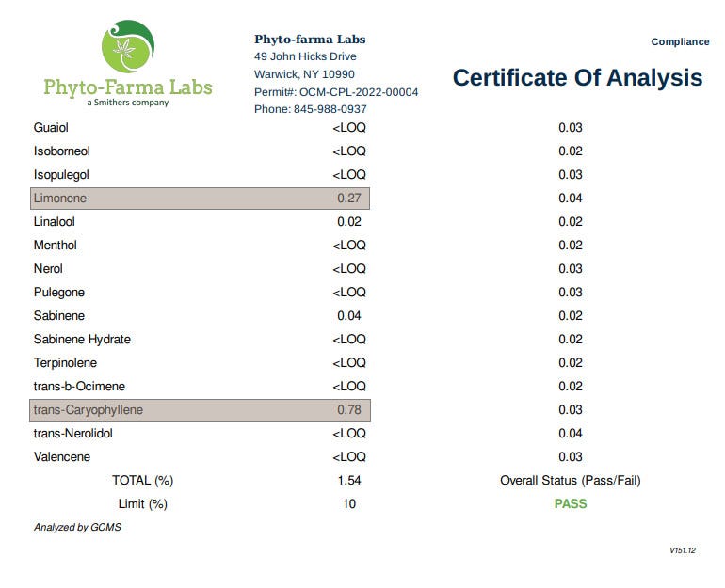Screen dimensions: 725x588
Task: Click the 'Phyto-Farma Labs' green logo text
Action: [128, 87]
